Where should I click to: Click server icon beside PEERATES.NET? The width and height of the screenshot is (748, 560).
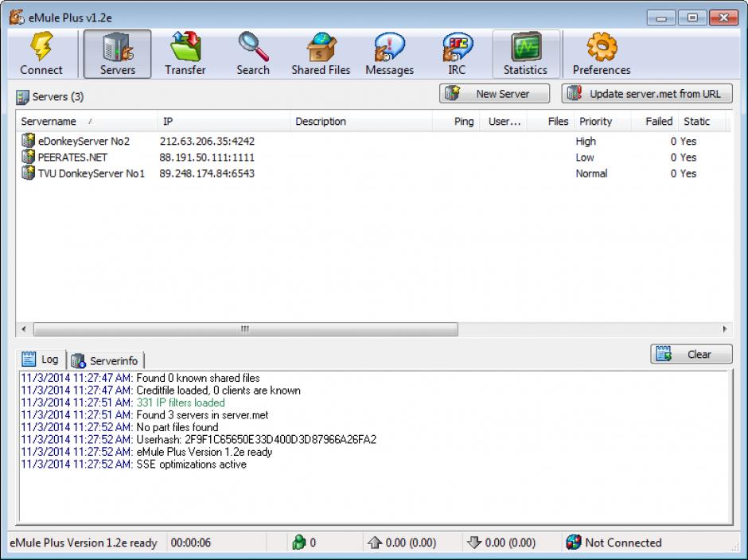[28, 157]
